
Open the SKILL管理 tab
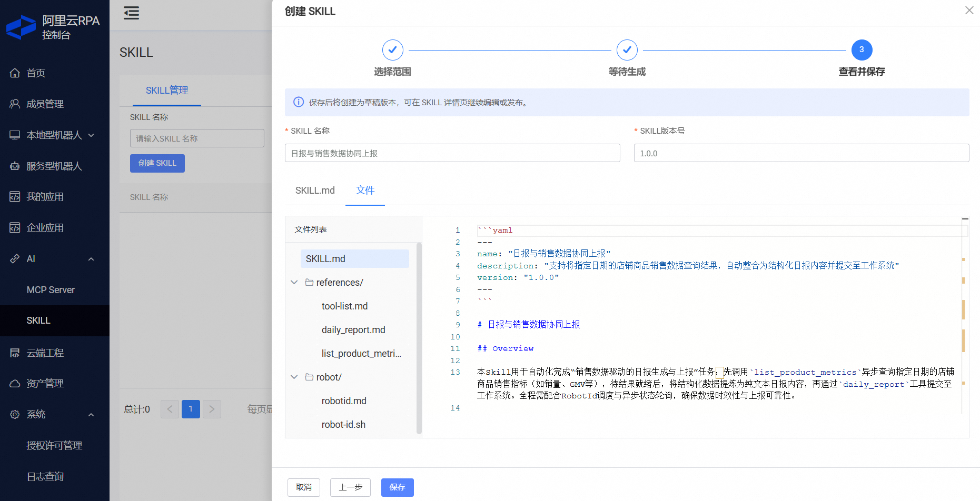pos(167,91)
